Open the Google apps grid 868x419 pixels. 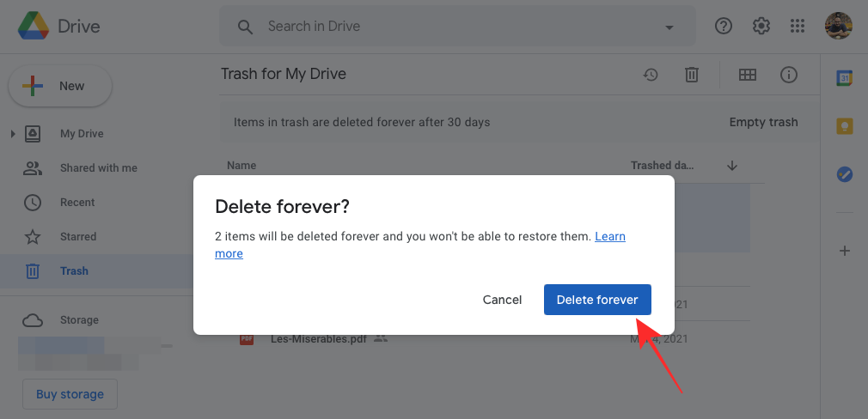pos(798,26)
